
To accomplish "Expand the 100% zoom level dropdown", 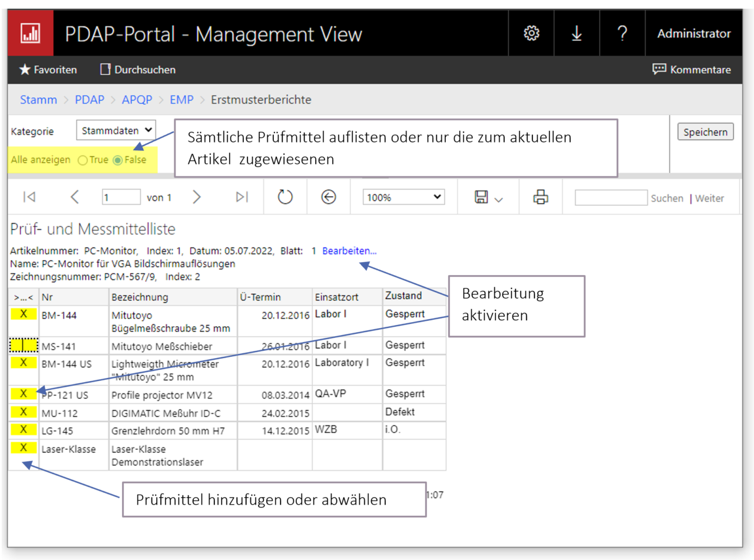I will pyautogui.click(x=404, y=198).
